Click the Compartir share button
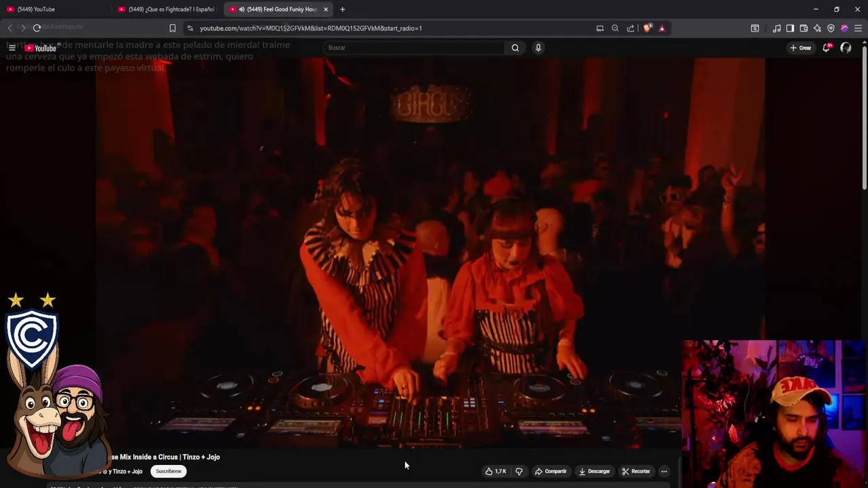Screen dimensions: 868x488 [550, 471]
